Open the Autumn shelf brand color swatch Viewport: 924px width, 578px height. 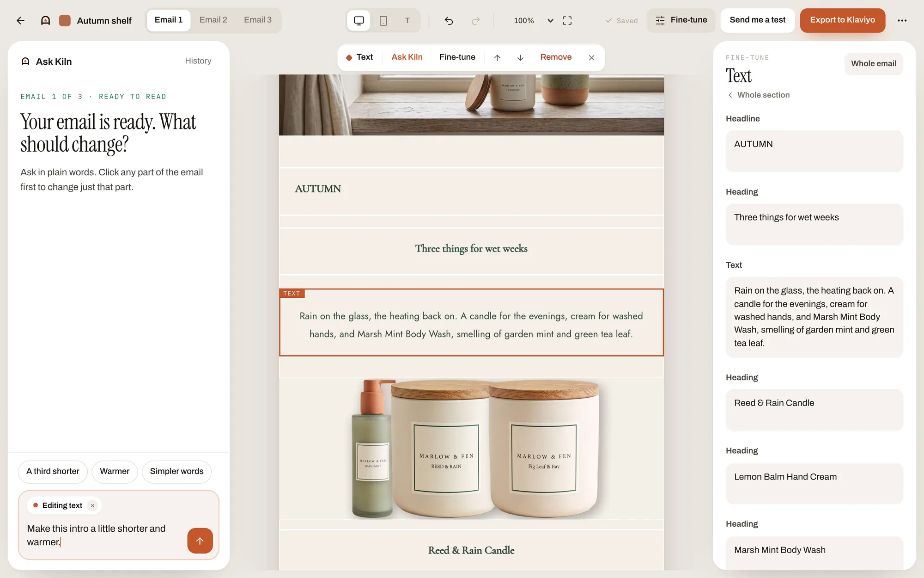65,20
